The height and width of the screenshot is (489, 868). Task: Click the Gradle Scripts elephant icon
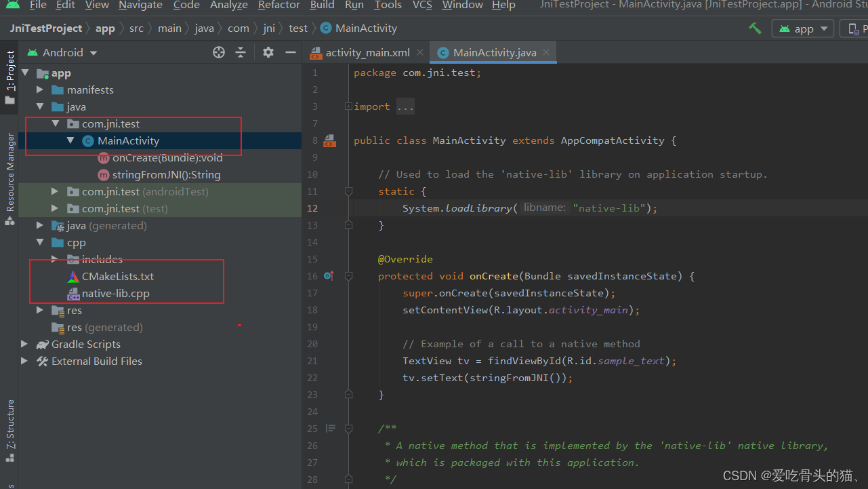(43, 344)
